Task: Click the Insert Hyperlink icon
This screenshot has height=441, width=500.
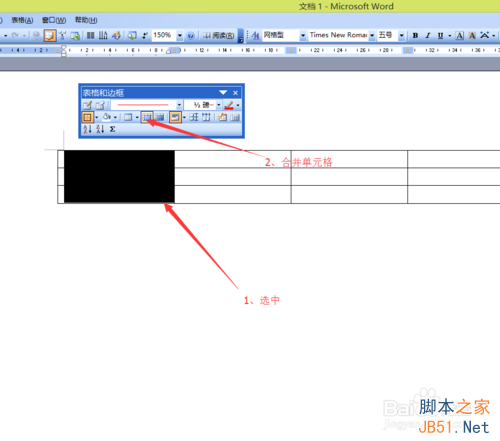Action: (37, 35)
